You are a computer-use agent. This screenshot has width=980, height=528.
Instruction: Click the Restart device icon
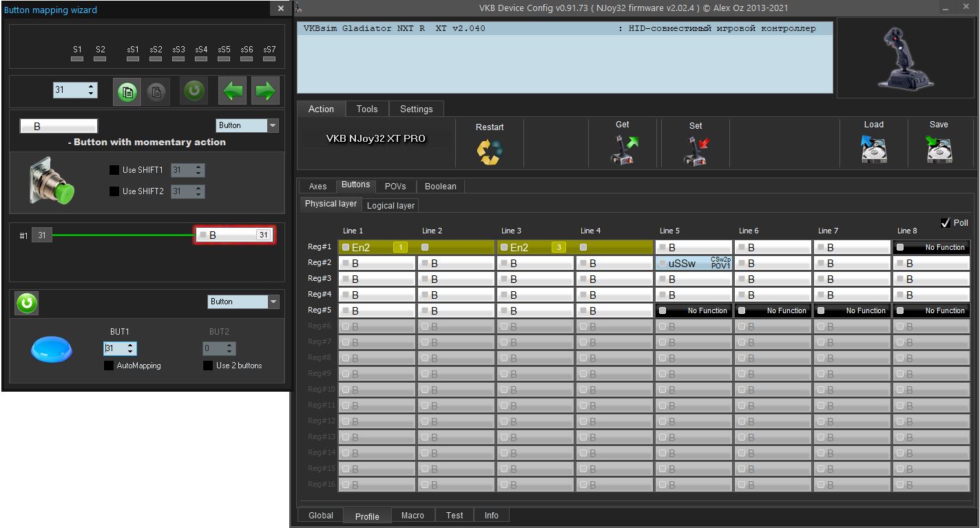pos(490,151)
